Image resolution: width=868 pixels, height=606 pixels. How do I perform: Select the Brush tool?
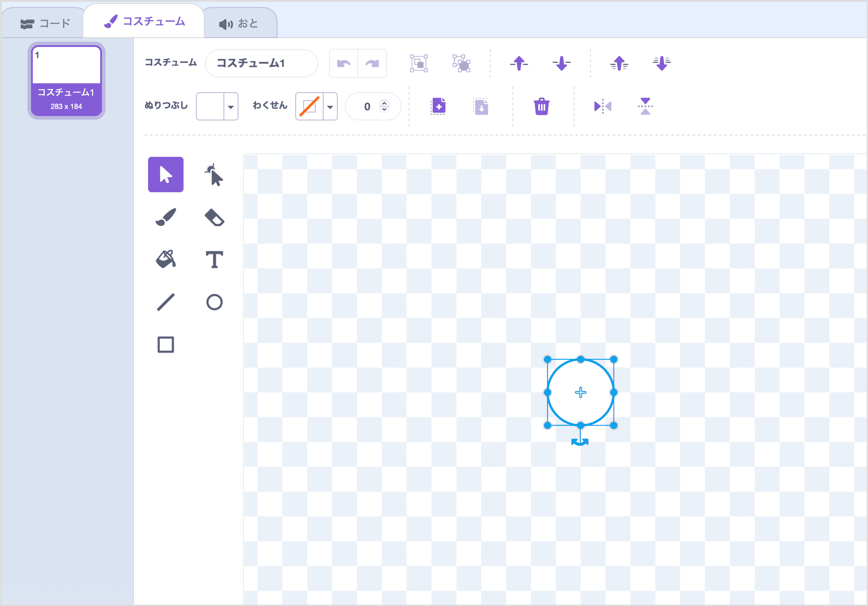[x=166, y=217]
